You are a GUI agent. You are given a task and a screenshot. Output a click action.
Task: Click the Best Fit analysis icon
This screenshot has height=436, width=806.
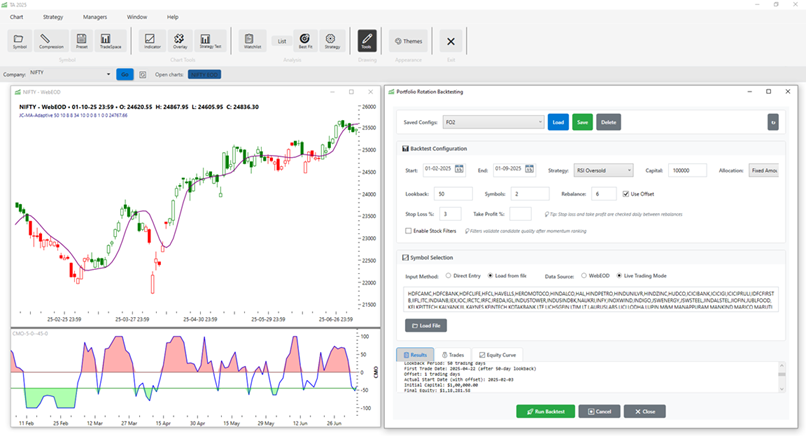point(305,40)
